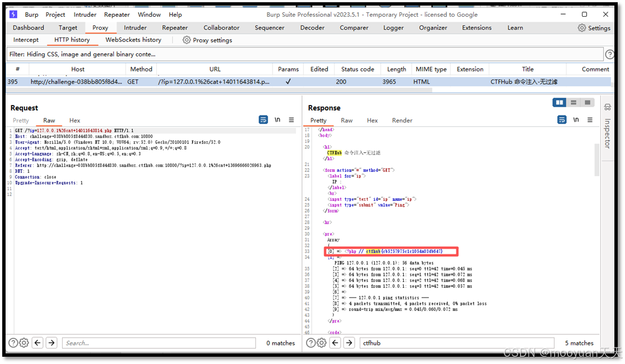Sort history by MIME type column
The image size is (625, 364).
click(431, 69)
